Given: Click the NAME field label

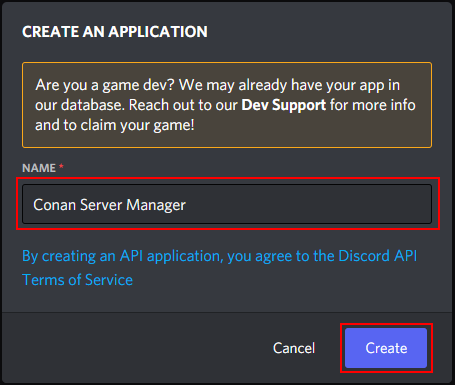Looking at the screenshot, I should coord(39,168).
